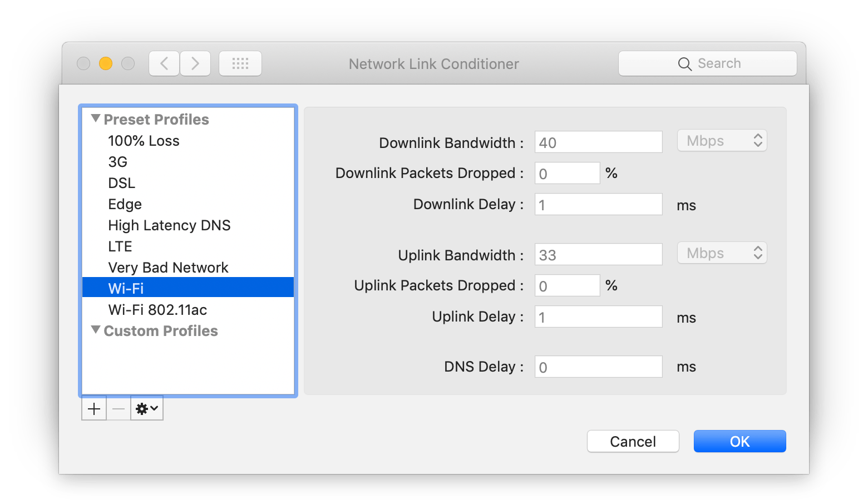Click the Downlink Packets Dropped field
Viewport: 868px width, 504px height.
[x=567, y=174]
